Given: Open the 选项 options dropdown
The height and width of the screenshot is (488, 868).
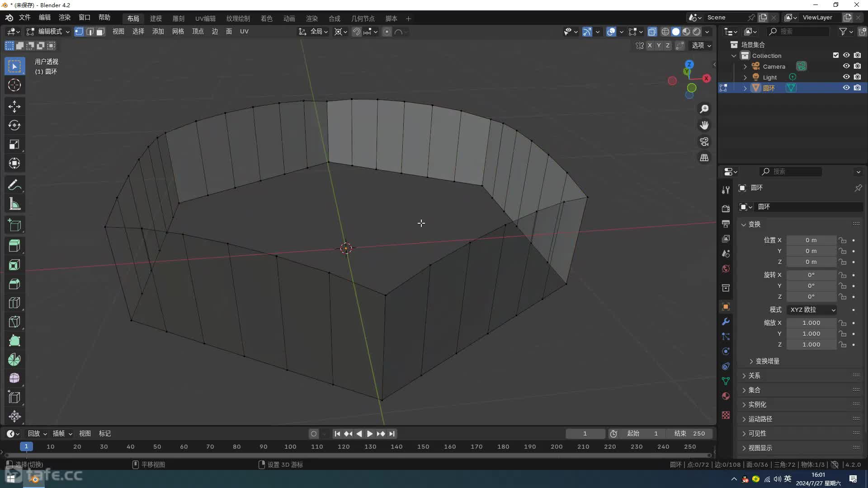Looking at the screenshot, I should click(x=701, y=45).
